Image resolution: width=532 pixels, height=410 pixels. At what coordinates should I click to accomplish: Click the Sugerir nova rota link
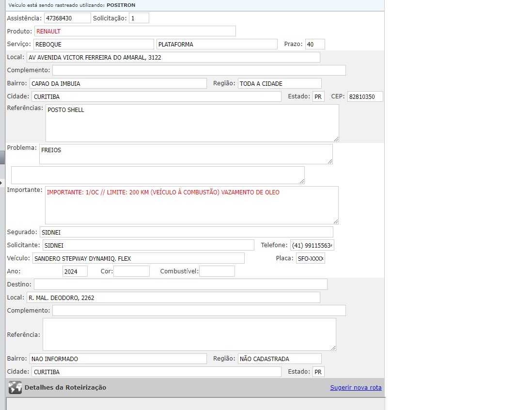(x=356, y=388)
